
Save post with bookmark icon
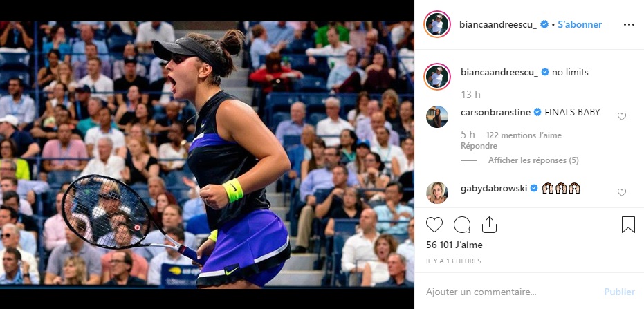pos(628,225)
